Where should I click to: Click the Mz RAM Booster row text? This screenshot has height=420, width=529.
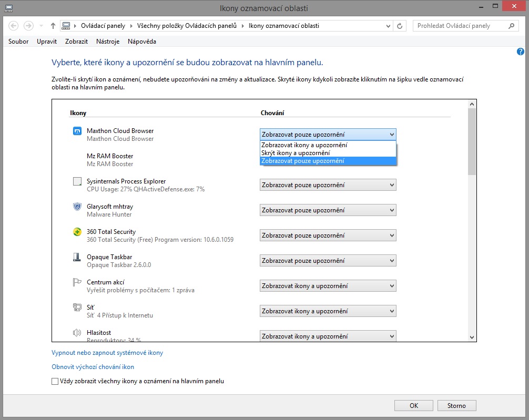110,160
